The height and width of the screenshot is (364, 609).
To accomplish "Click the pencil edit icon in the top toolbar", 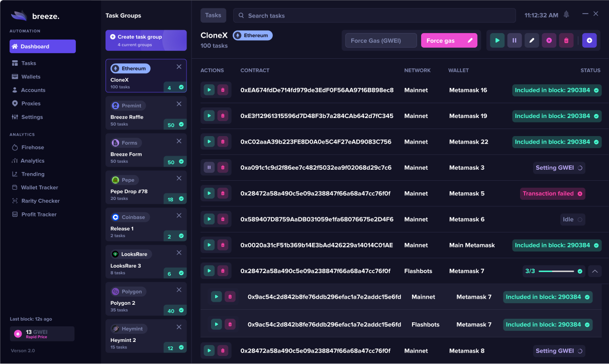I will click(532, 41).
